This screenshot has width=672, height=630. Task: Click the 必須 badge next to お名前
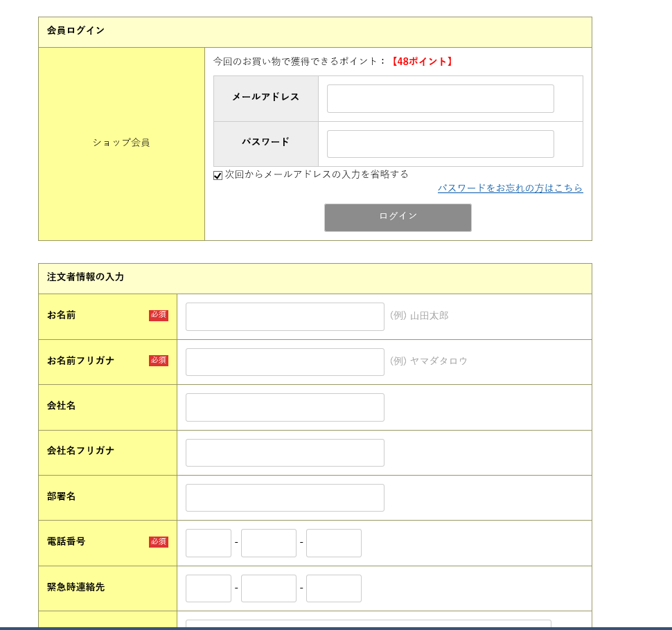coord(158,315)
